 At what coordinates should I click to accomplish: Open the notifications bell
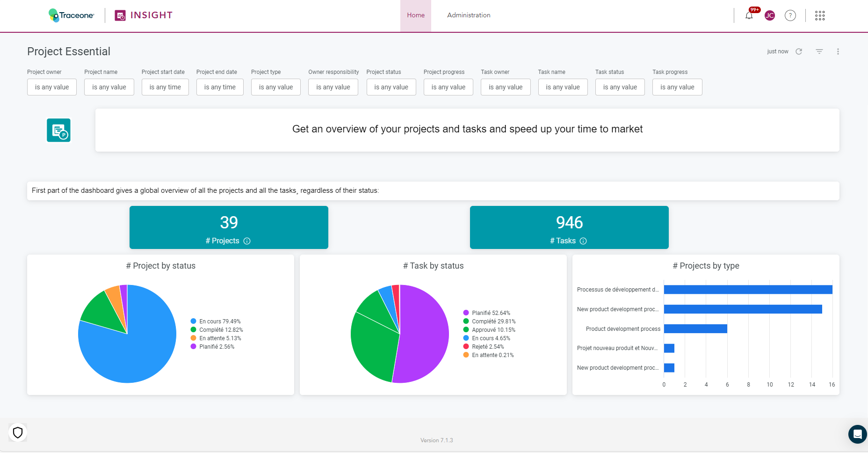point(749,15)
